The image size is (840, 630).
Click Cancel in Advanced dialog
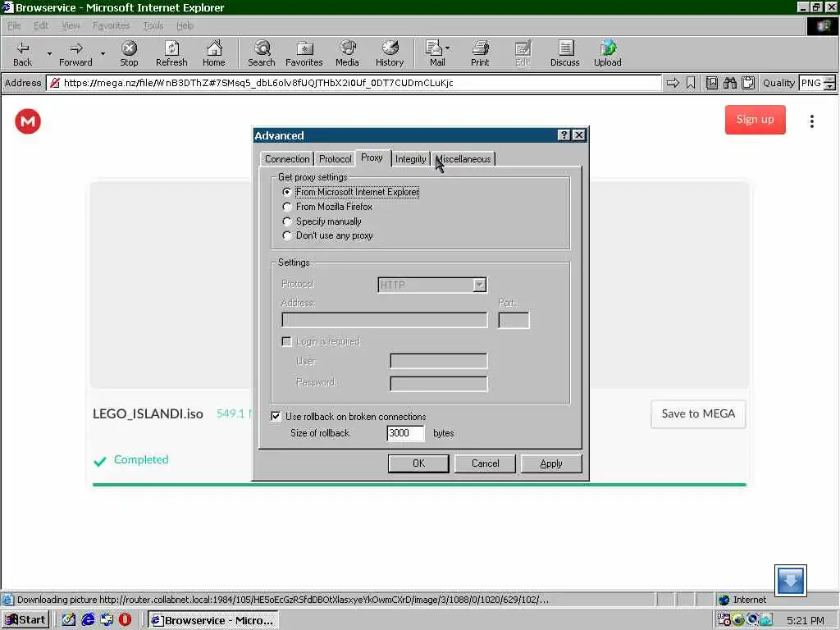click(485, 463)
